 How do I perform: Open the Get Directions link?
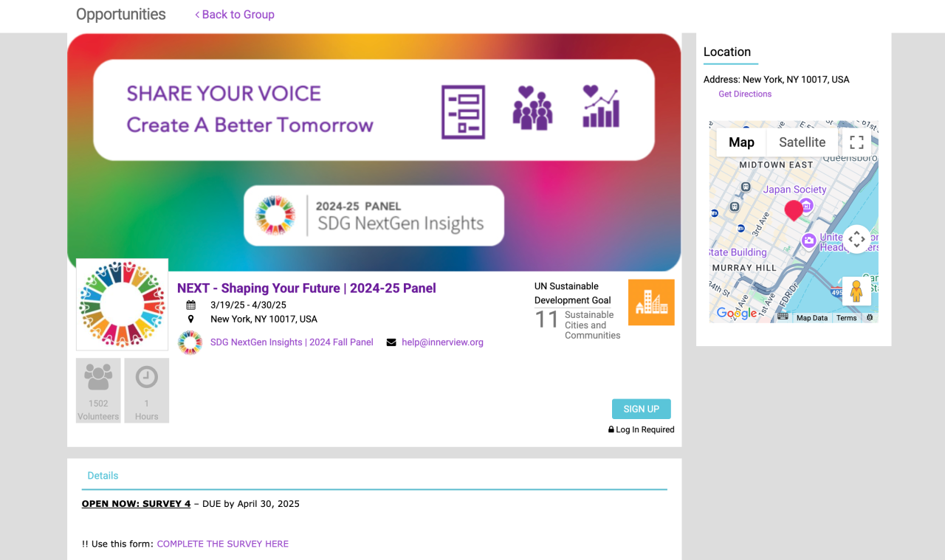click(x=745, y=94)
